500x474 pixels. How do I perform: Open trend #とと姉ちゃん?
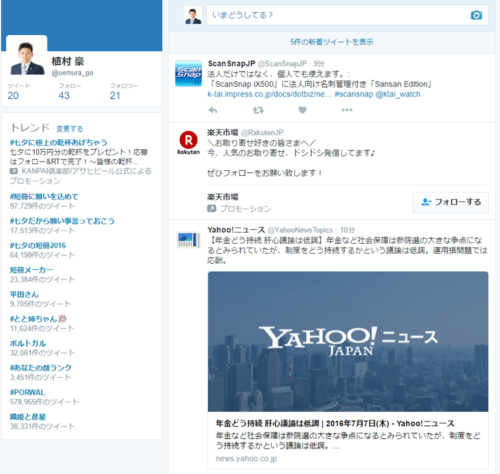[x=33, y=319]
